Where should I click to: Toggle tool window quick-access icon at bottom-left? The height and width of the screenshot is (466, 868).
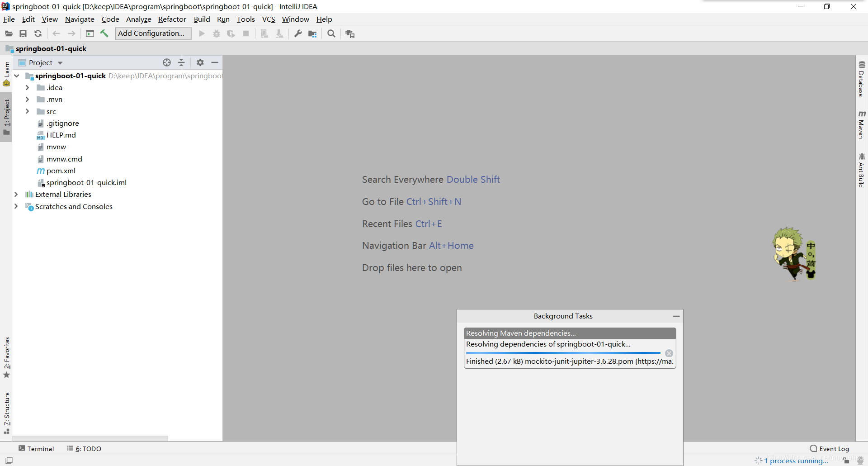pos(9,460)
